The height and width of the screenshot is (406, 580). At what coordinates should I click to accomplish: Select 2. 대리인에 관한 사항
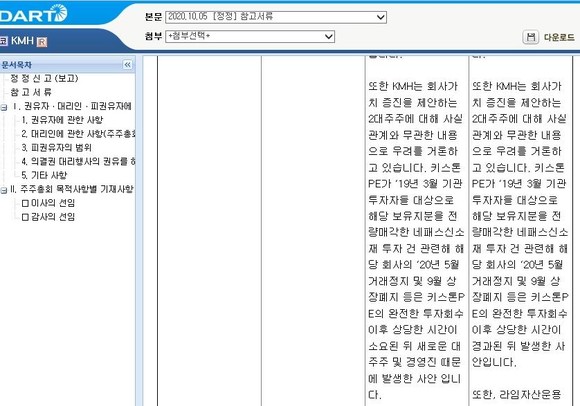[x=78, y=133]
